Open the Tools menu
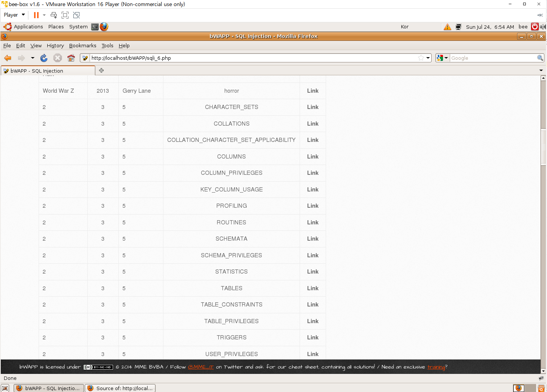547x392 pixels. tap(107, 45)
